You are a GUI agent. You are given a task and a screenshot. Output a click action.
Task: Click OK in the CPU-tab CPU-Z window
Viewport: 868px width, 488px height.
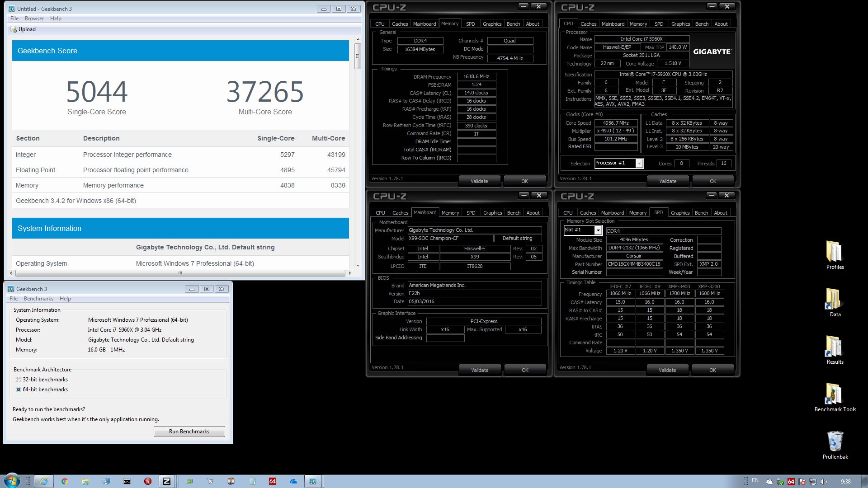[713, 181]
